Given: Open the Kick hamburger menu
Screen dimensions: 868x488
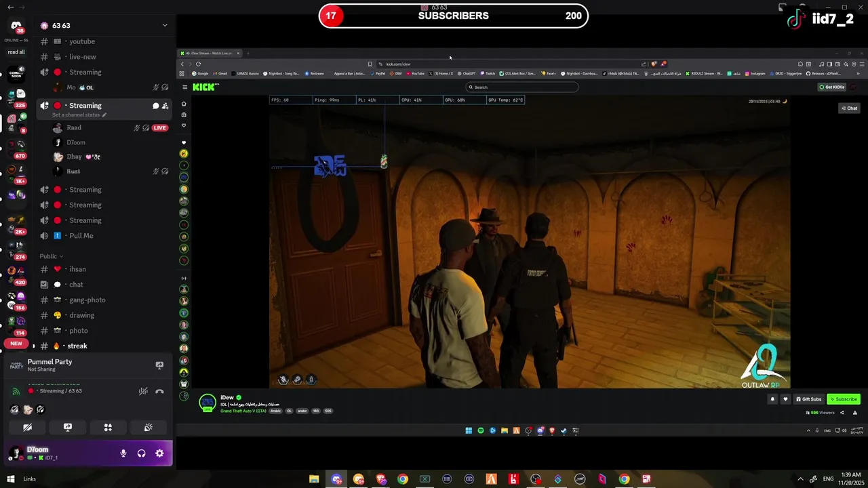Looking at the screenshot, I should point(184,87).
